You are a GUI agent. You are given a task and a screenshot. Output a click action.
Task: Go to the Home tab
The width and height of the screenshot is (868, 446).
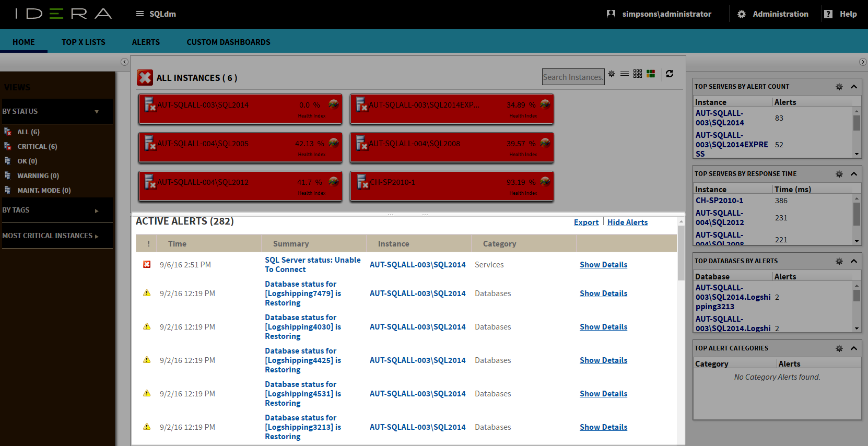pos(24,42)
